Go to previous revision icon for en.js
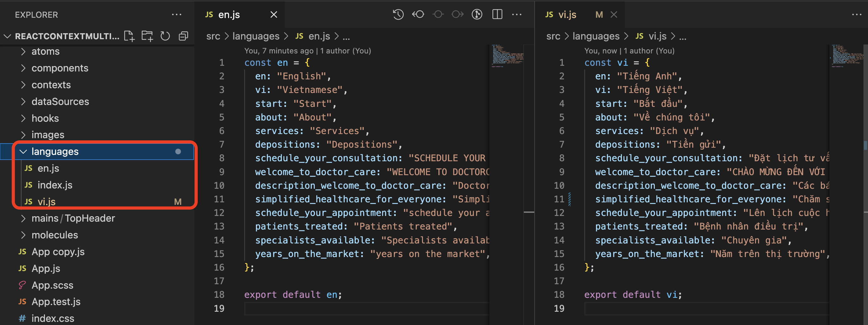The image size is (868, 325). click(x=418, y=15)
